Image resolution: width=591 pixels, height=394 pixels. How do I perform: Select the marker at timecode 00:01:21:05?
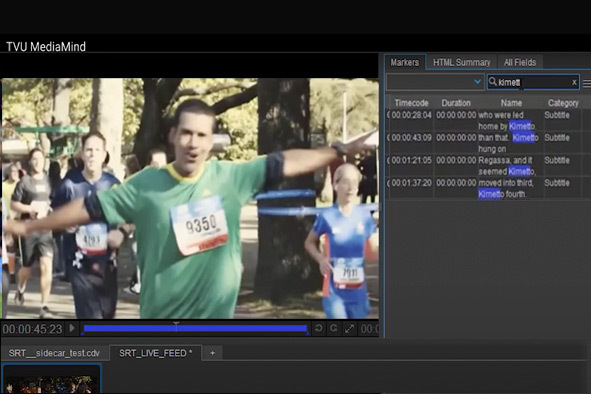(411, 160)
